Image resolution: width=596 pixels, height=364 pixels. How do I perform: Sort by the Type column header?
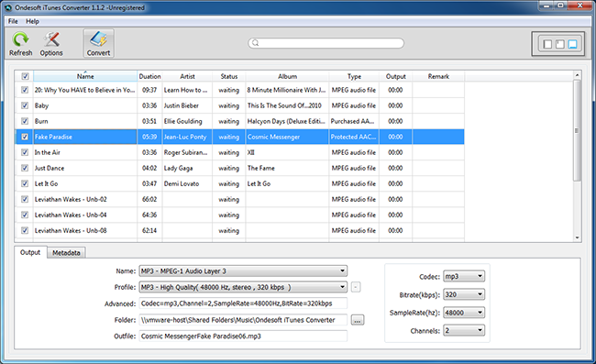coord(354,76)
